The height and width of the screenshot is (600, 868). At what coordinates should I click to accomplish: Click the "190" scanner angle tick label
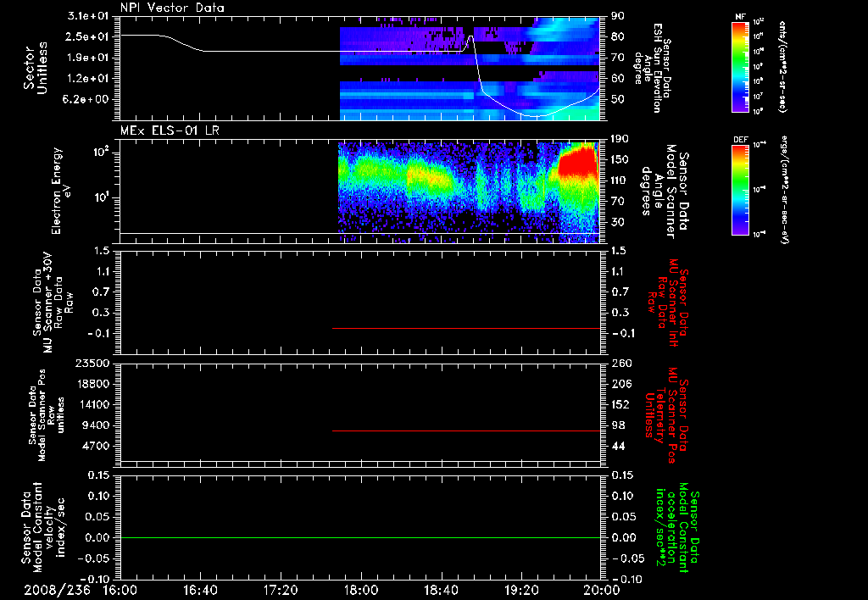[620, 139]
